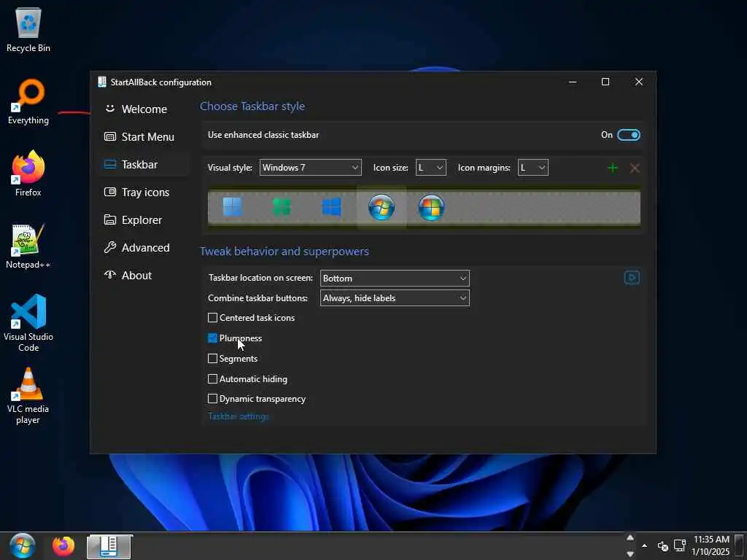Open the Advanced section
Viewport: 747px width, 560px height.
click(x=144, y=248)
